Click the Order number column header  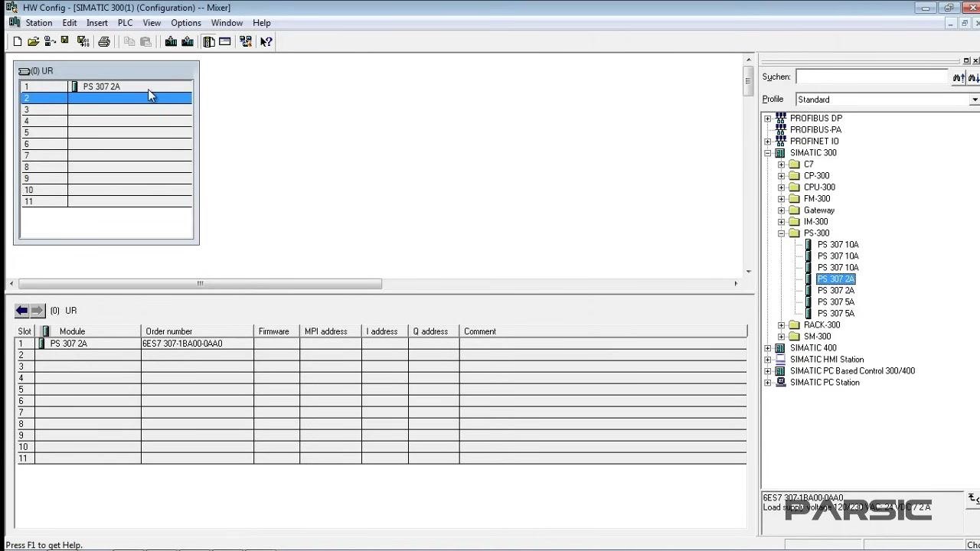(198, 331)
